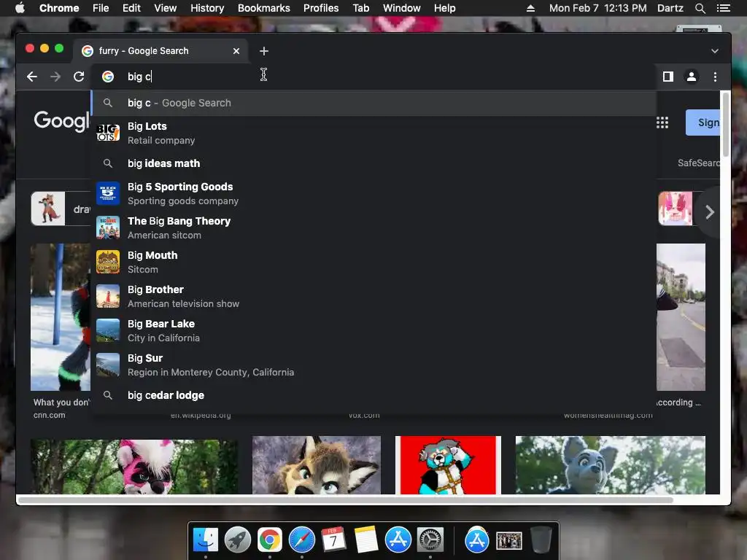
Task: Open the Apple menu
Action: (x=20, y=8)
